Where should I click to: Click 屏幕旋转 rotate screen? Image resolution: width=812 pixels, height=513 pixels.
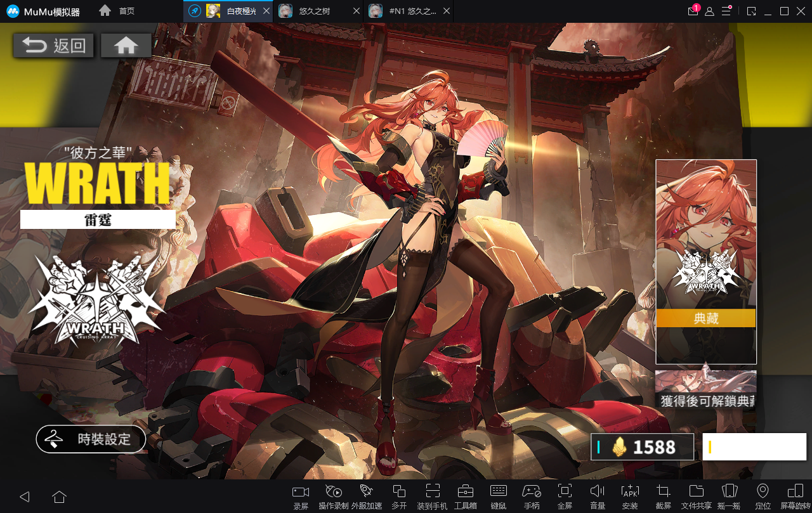[796, 497]
